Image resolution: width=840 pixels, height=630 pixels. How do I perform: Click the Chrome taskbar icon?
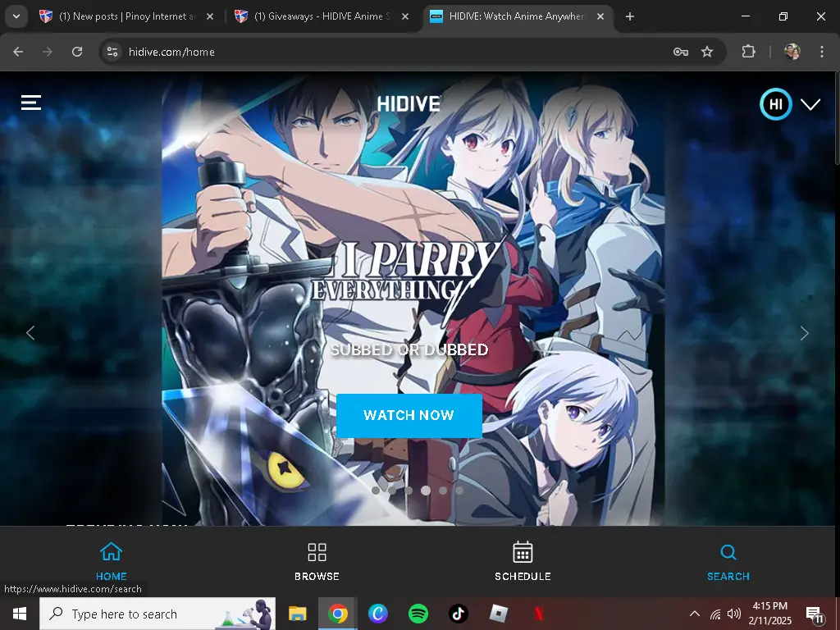pyautogui.click(x=337, y=614)
